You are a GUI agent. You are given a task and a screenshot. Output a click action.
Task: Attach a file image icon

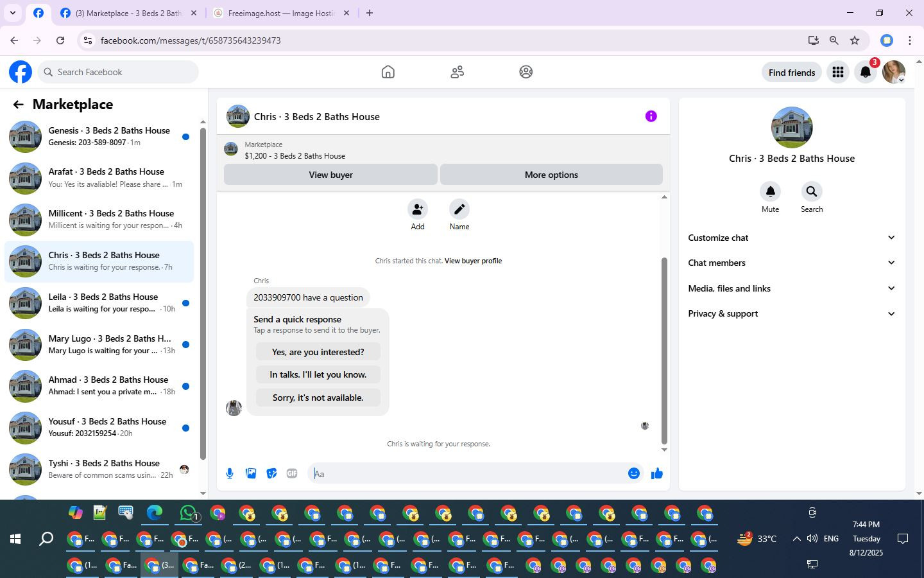click(x=251, y=473)
